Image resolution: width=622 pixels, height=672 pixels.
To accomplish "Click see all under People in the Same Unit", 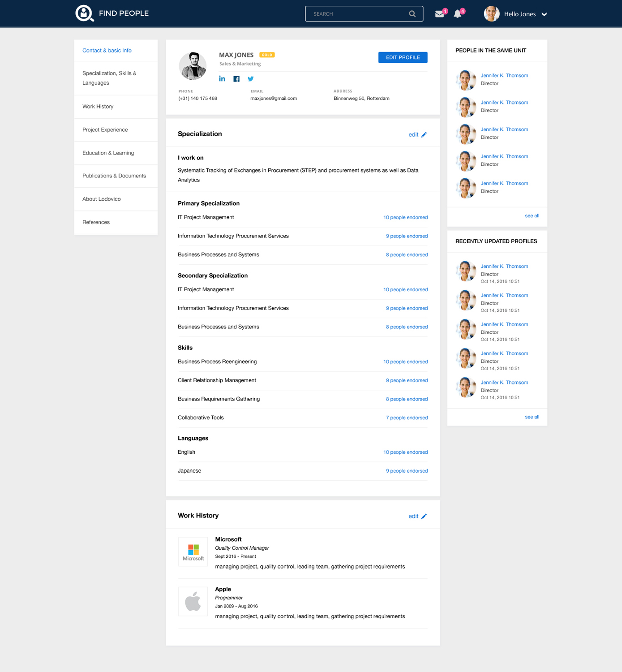I will tap(532, 216).
